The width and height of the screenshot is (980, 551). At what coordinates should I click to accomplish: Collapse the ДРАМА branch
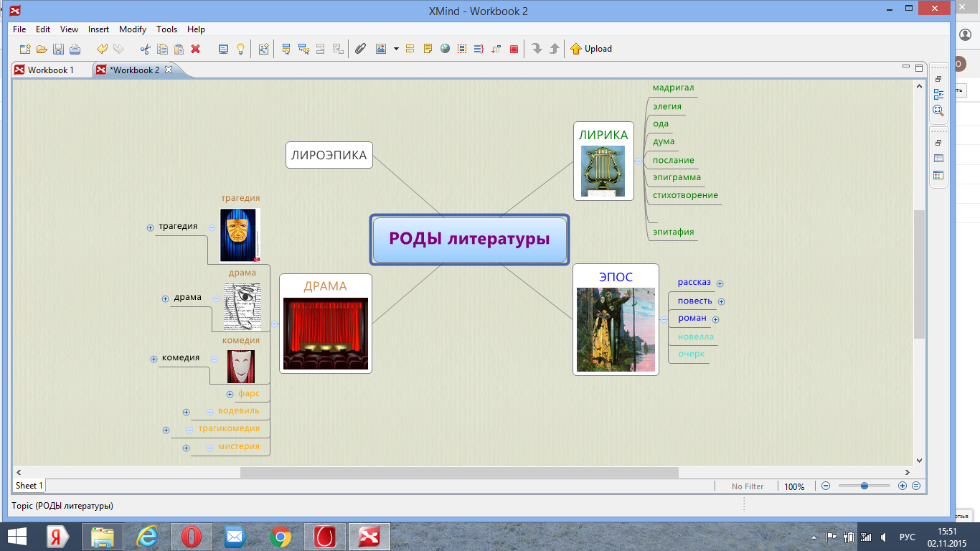[274, 324]
